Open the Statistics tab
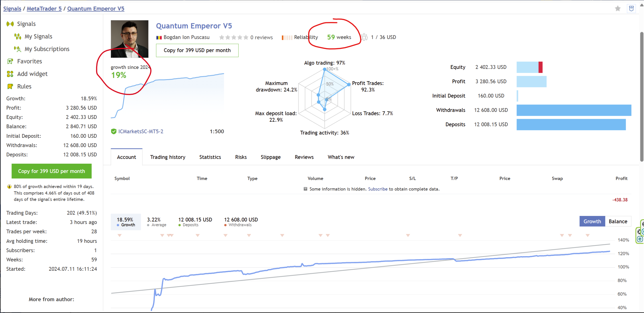The image size is (644, 313). pyautogui.click(x=210, y=157)
